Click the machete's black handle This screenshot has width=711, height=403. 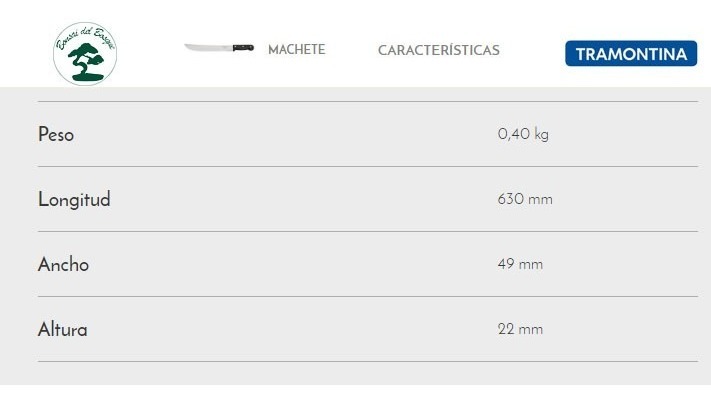[243, 47]
